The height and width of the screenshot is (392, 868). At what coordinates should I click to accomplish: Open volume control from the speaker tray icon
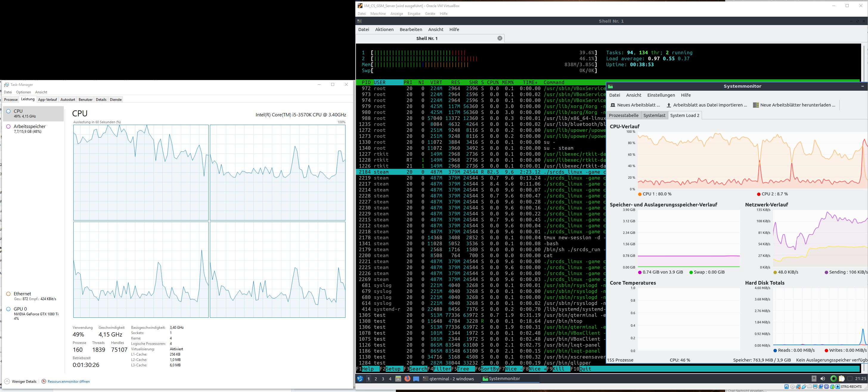823,379
